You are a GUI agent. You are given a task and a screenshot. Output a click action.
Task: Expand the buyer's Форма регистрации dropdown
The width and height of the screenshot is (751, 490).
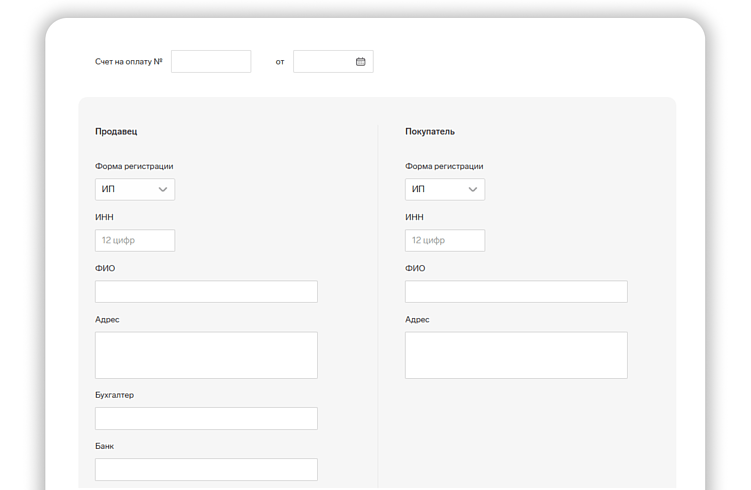445,189
